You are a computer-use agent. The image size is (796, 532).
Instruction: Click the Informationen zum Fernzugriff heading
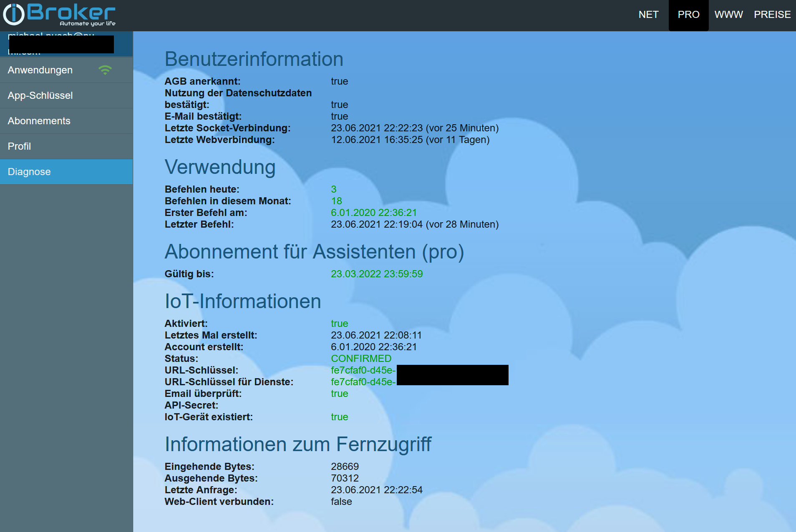click(298, 444)
